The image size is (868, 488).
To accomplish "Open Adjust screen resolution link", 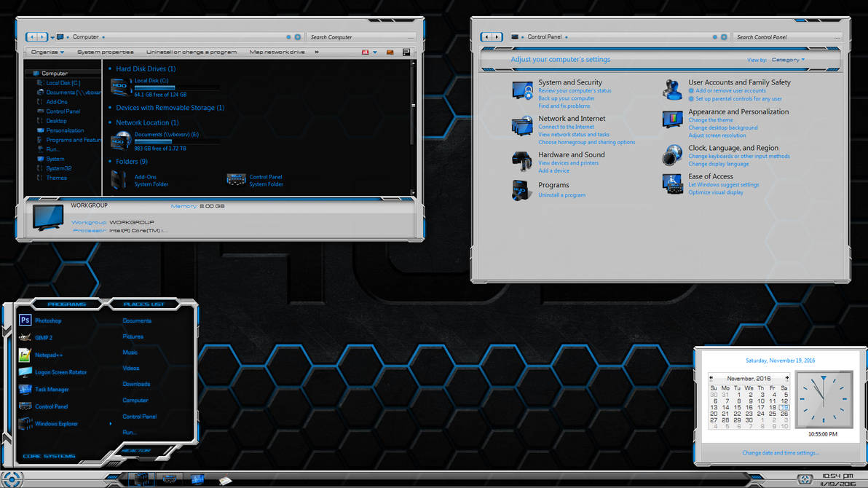I will (717, 135).
